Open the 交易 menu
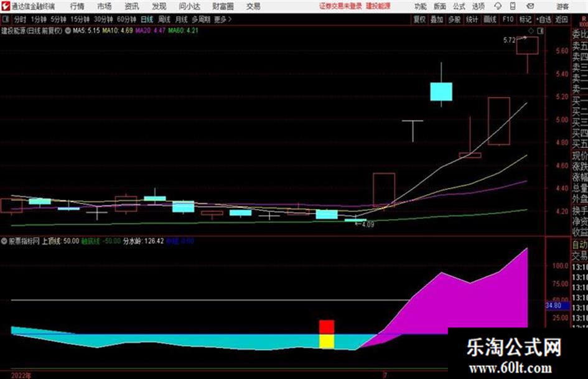This screenshot has height=379, width=588. point(253,6)
